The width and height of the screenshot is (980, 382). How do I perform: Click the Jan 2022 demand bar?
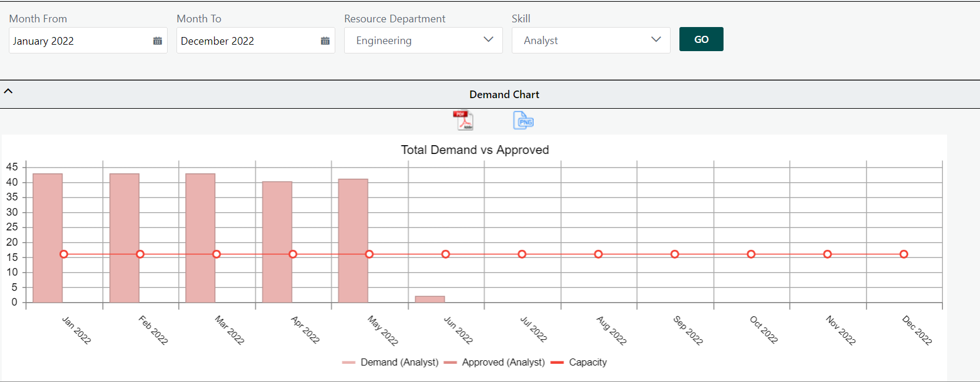pos(48,238)
